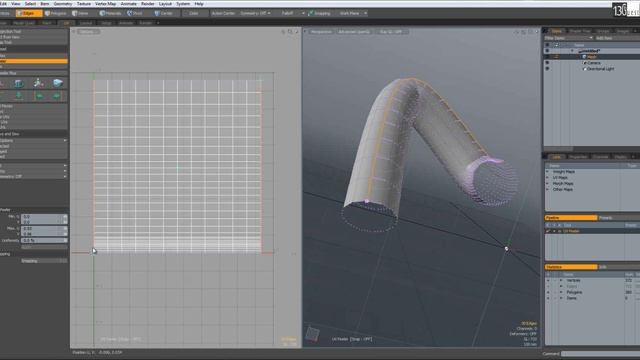Open the System menu
Viewport: 640px width, 360px height.
coord(183,4)
